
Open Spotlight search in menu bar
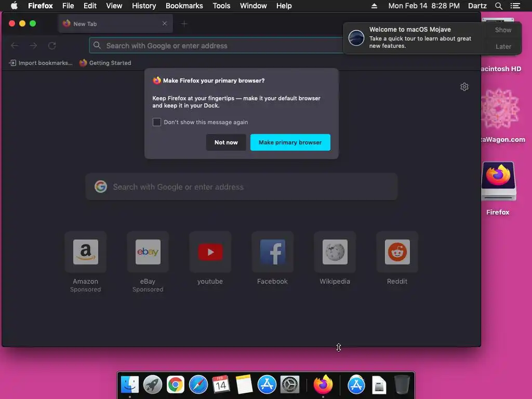pos(498,6)
